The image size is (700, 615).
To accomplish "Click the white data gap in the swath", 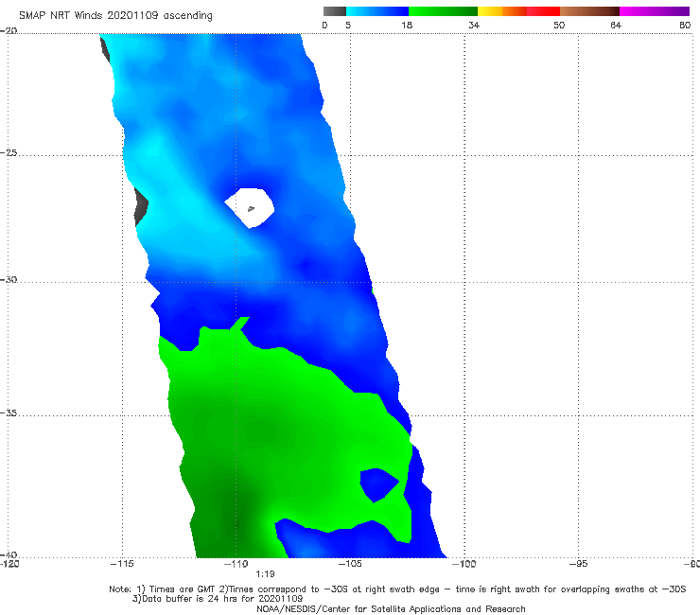I will pyautogui.click(x=250, y=207).
